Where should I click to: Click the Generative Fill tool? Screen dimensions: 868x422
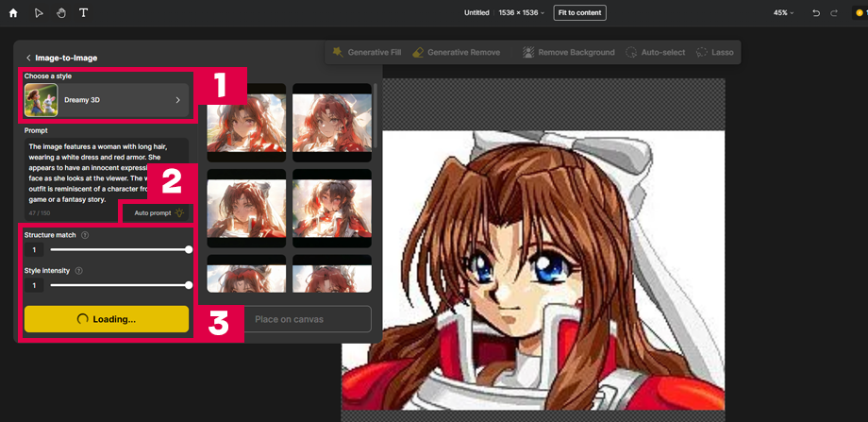[366, 52]
